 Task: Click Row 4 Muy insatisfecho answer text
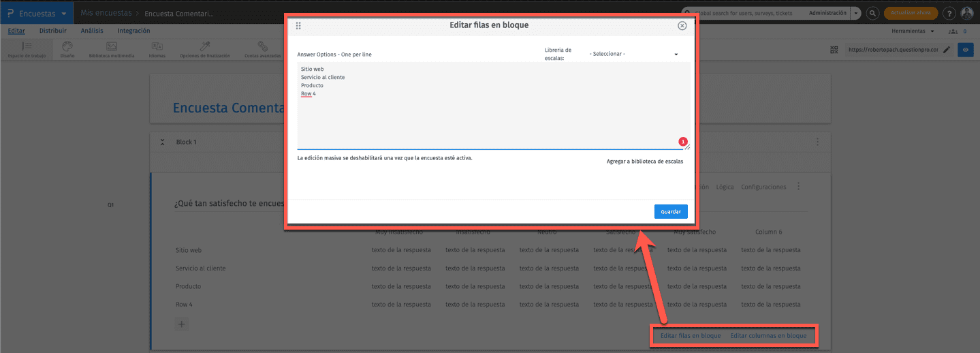(401, 305)
